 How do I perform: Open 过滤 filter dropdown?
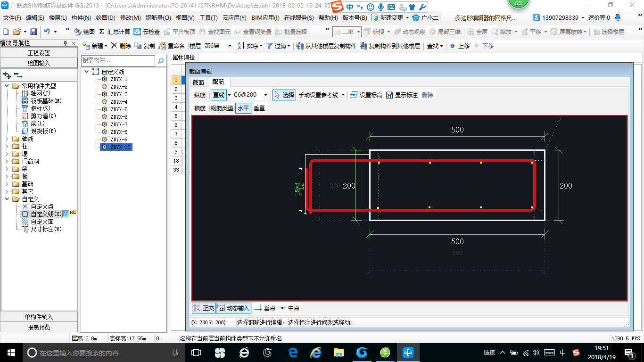[x=278, y=46]
